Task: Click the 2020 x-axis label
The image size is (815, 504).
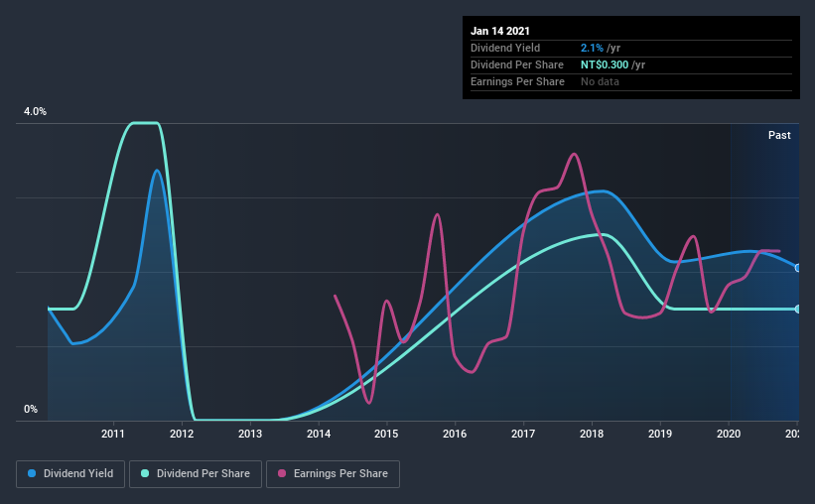Action: pos(729,434)
